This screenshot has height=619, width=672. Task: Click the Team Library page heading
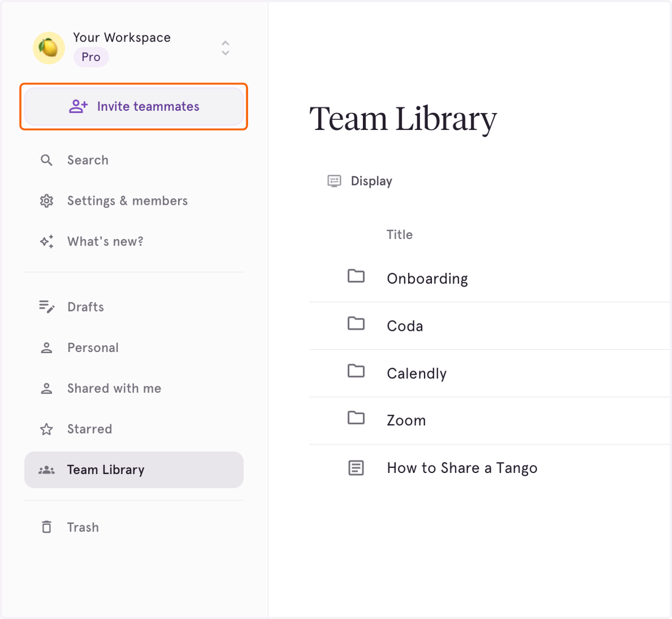(403, 119)
